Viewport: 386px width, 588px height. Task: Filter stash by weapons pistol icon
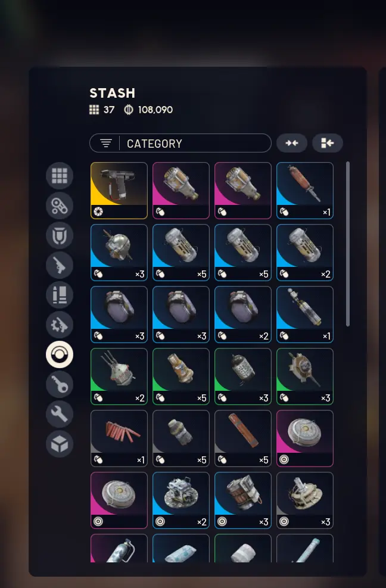coord(60,265)
